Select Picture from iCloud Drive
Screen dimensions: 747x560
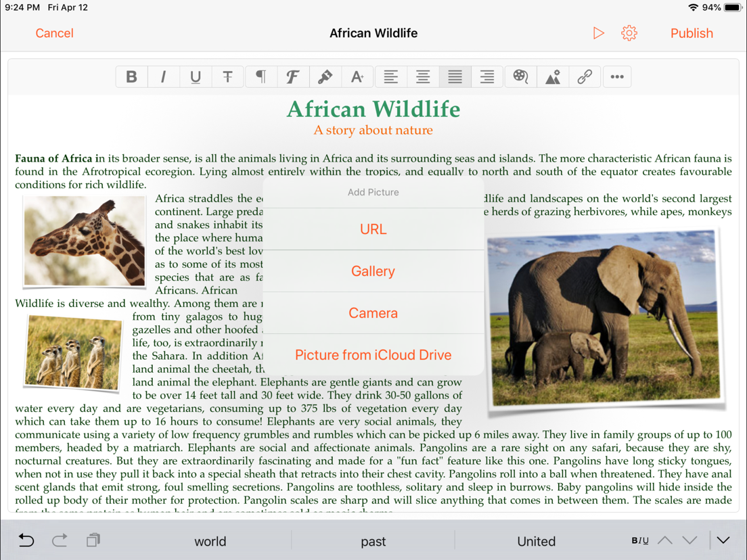point(373,355)
